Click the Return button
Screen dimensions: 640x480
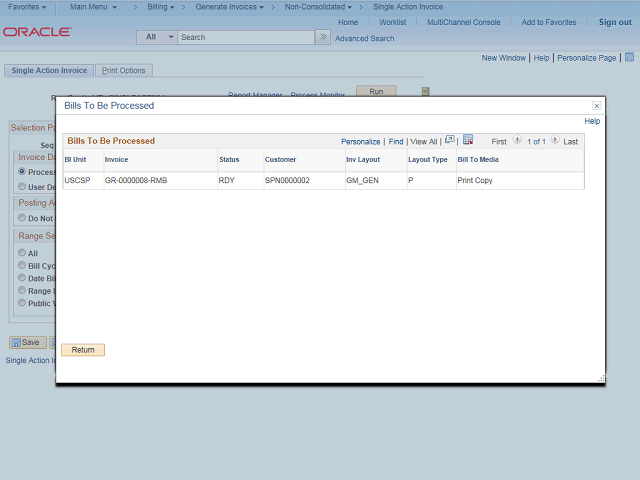pyautogui.click(x=83, y=350)
